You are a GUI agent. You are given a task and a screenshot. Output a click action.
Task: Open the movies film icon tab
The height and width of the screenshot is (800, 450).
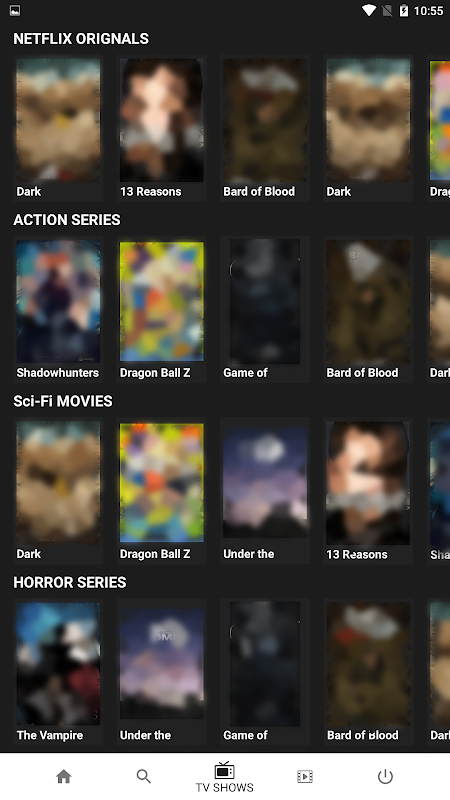point(305,777)
